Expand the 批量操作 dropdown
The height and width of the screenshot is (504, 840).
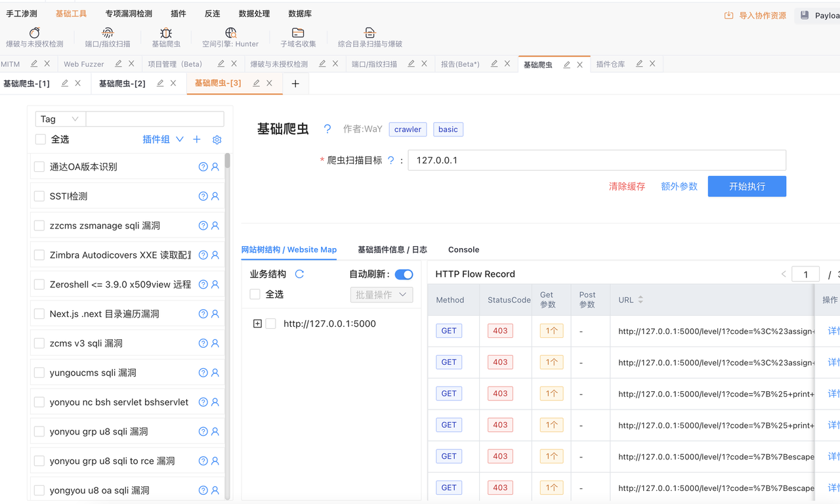tap(381, 295)
